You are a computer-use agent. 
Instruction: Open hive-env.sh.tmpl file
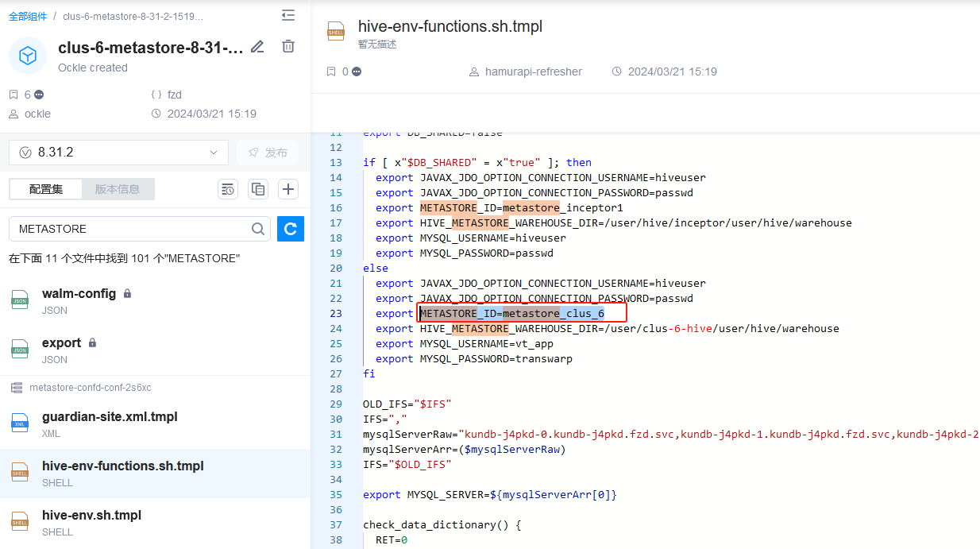tap(91, 516)
